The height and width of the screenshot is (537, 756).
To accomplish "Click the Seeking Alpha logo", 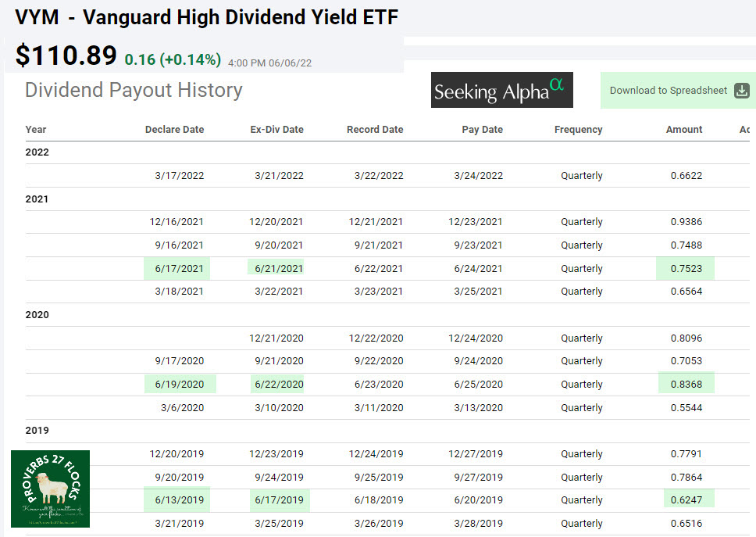I will click(x=501, y=91).
